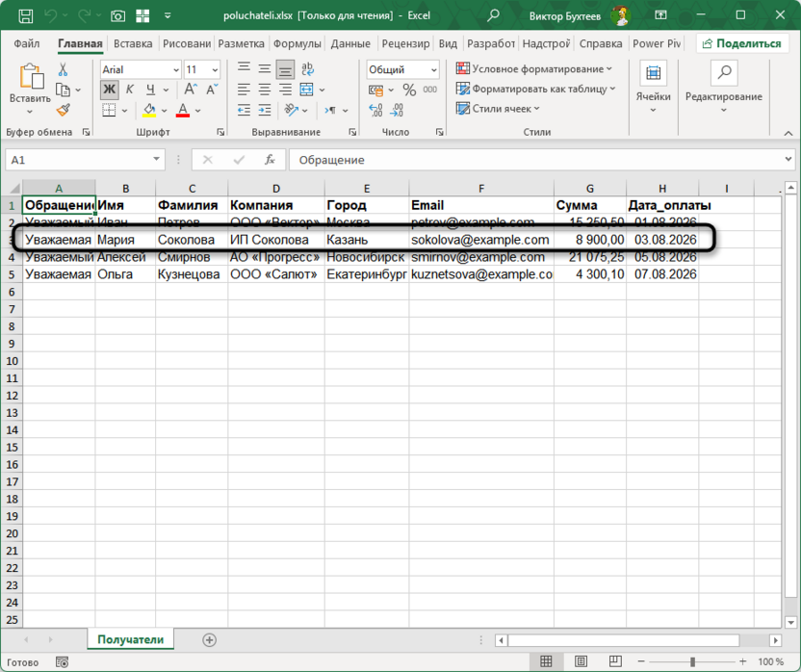Apply Percent style icon
The height and width of the screenshot is (672, 801).
pyautogui.click(x=409, y=90)
